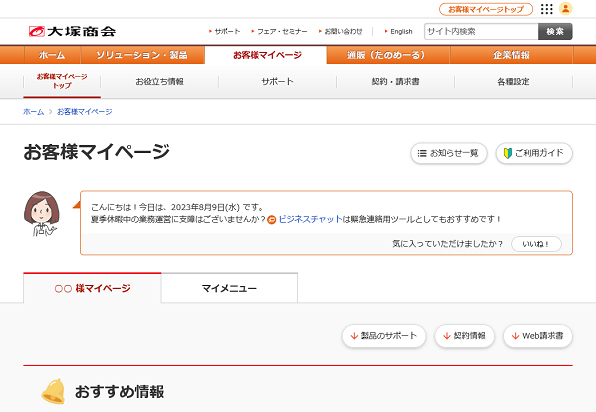Viewport: 596px width, 412px height.
Task: Click the list icon in お知らせ一覧
Action: pos(422,153)
